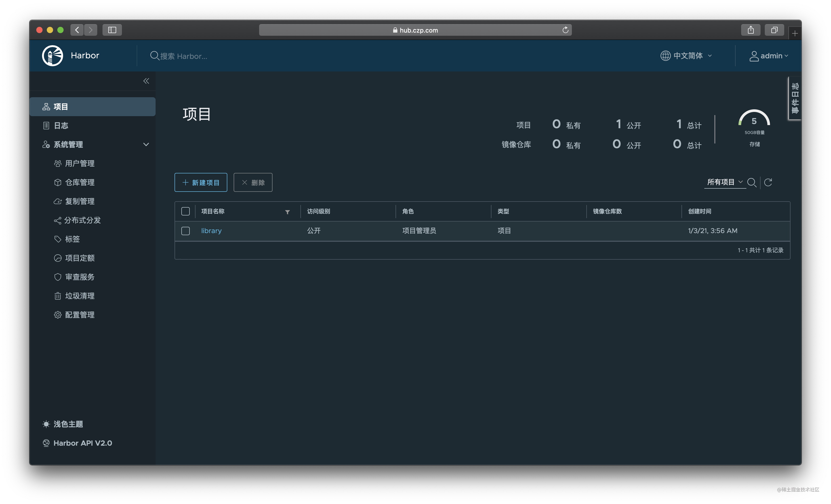The width and height of the screenshot is (831, 504).
Task: Open the 项目 sidebar item
Action: click(93, 107)
